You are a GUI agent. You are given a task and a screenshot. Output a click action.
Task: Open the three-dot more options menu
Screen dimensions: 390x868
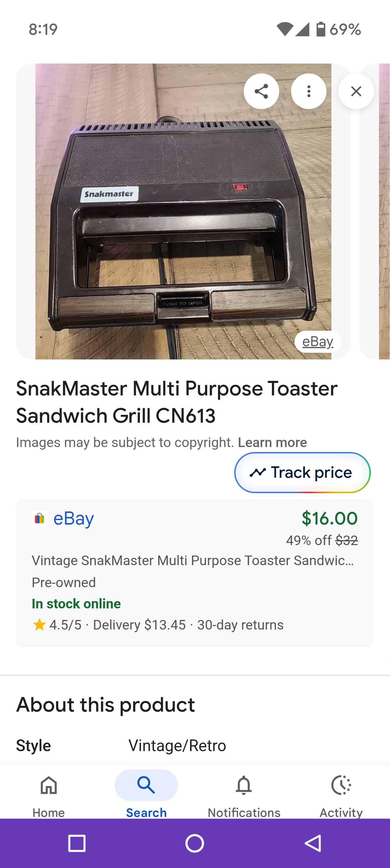coord(308,91)
